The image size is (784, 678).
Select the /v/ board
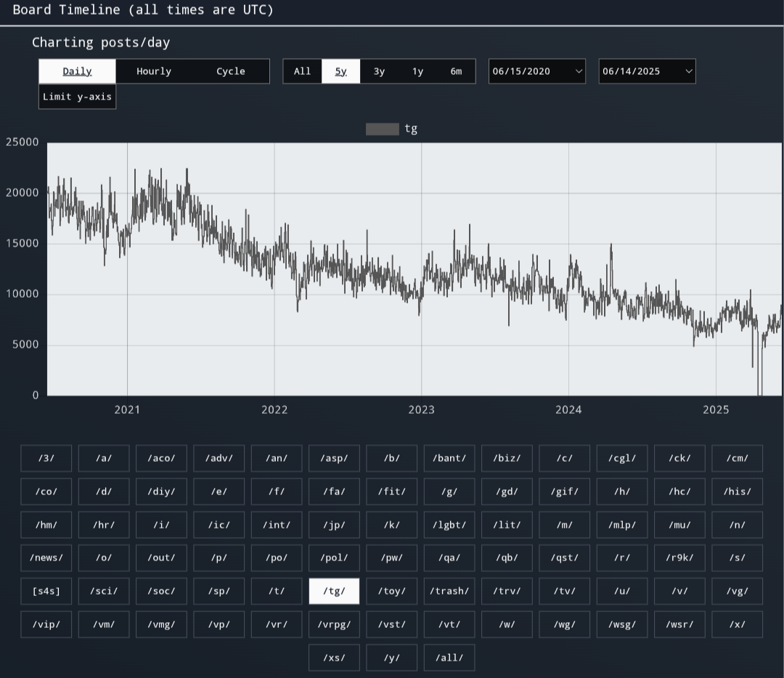pyautogui.click(x=679, y=591)
